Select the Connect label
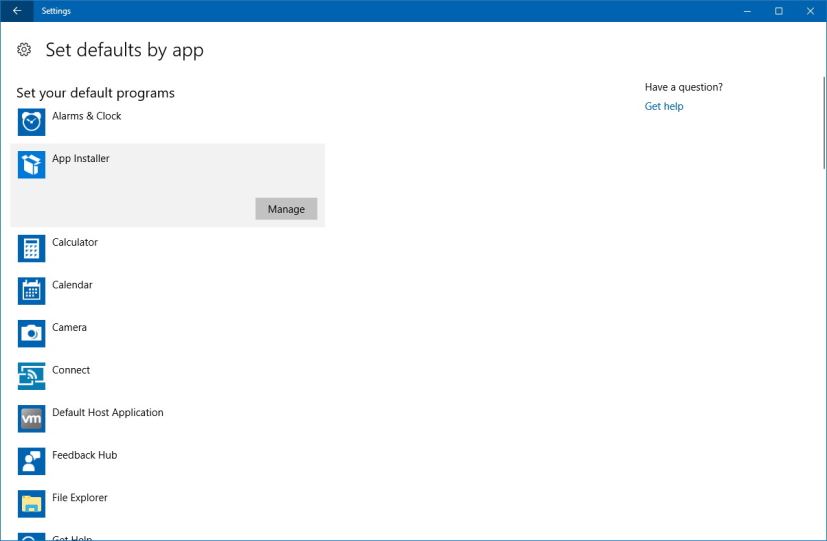 [71, 370]
